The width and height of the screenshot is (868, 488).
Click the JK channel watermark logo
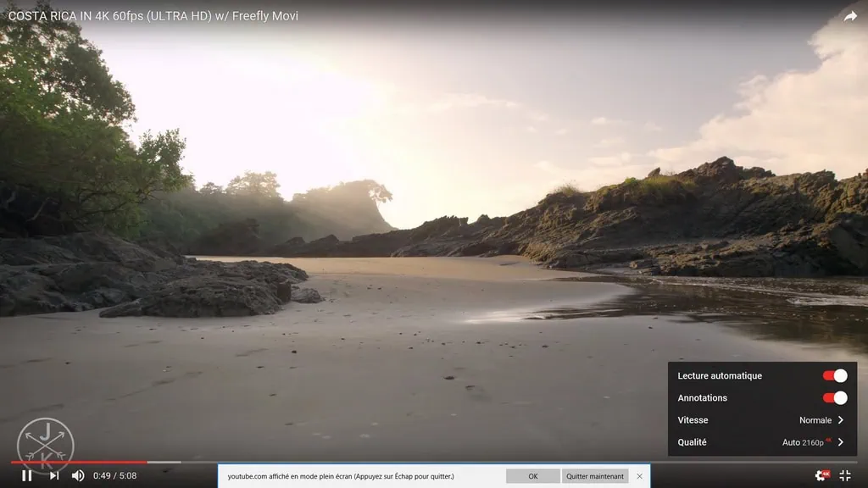(46, 445)
